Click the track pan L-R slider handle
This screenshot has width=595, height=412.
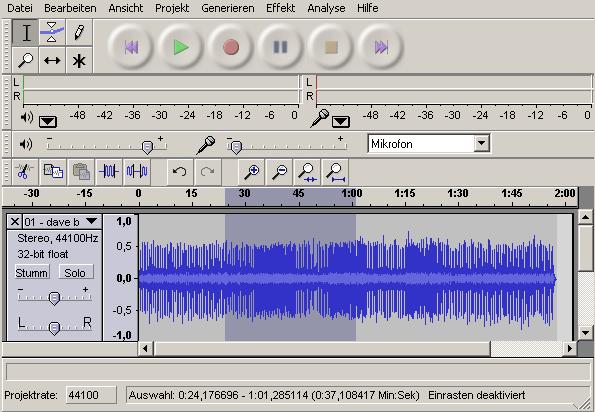click(54, 328)
